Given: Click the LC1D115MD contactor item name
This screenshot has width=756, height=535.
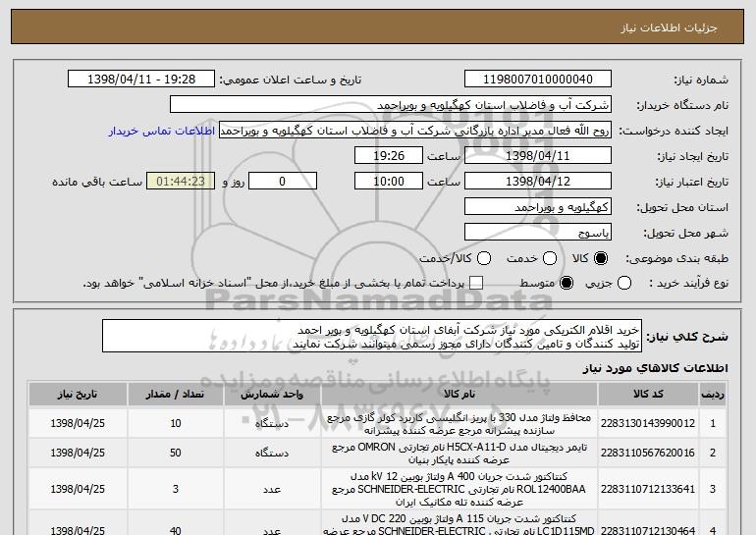Looking at the screenshot, I should (459, 524).
